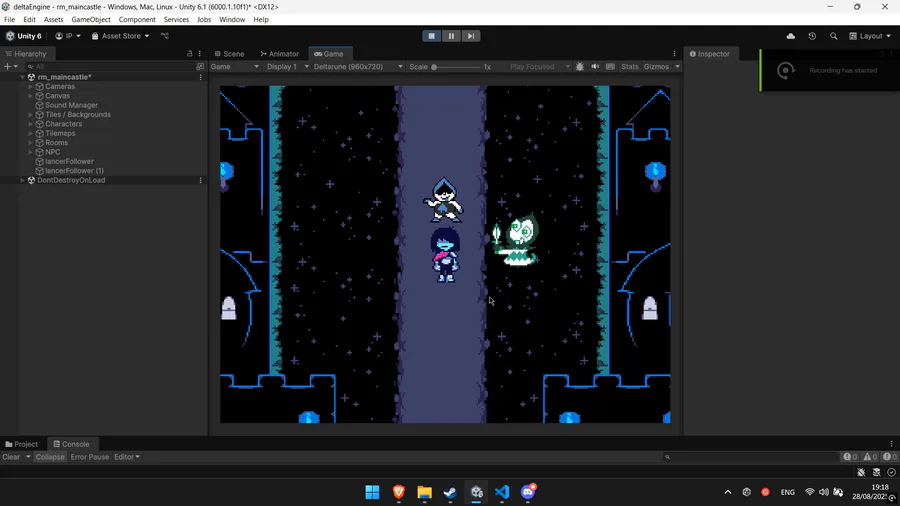
Task: Select the Game tab
Action: tap(329, 53)
